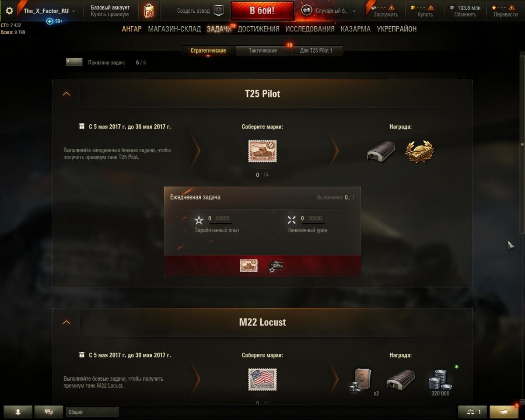The image size is (525, 420).
Task: Focus the Общий chat input field
Action: coord(92,412)
